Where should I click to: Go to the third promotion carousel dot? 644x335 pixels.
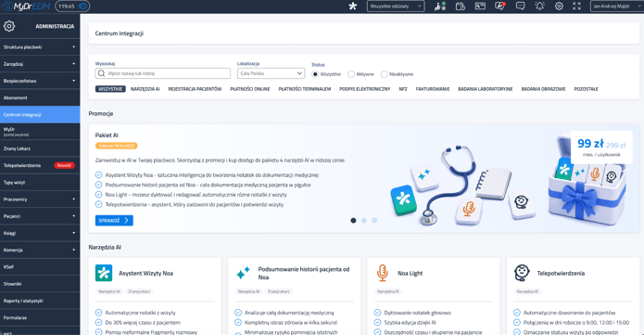click(x=374, y=221)
